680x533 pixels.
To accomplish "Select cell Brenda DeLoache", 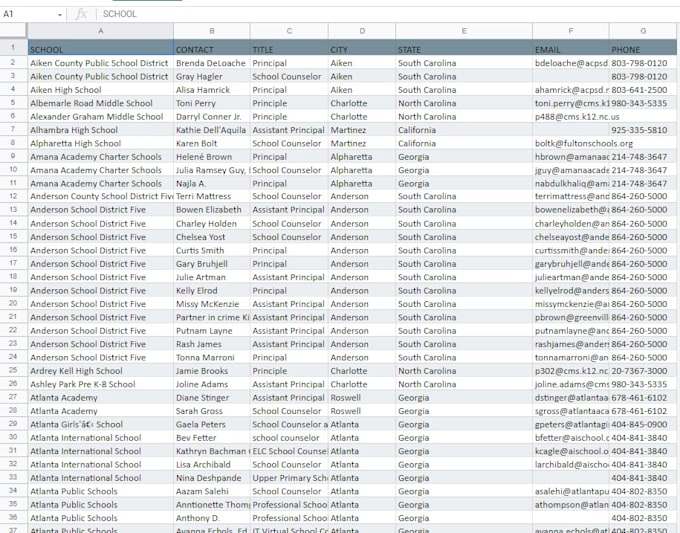I will (x=212, y=63).
